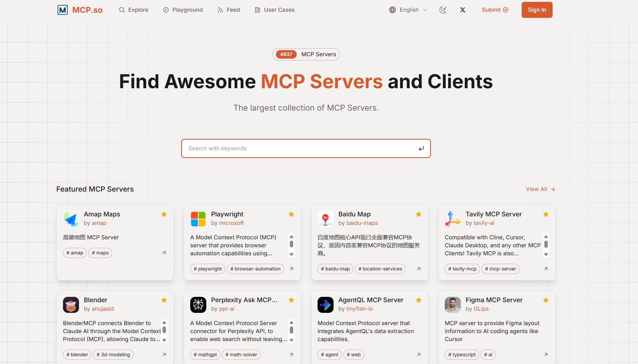This screenshot has width=638, height=364.
Task: Open the Feed nav item
Action: pos(229,10)
